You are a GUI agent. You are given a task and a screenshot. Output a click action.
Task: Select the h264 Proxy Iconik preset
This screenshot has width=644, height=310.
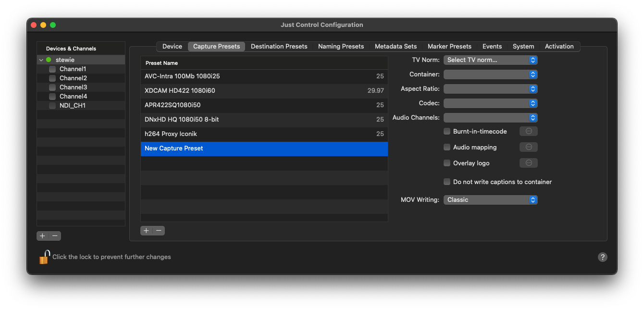click(x=264, y=134)
